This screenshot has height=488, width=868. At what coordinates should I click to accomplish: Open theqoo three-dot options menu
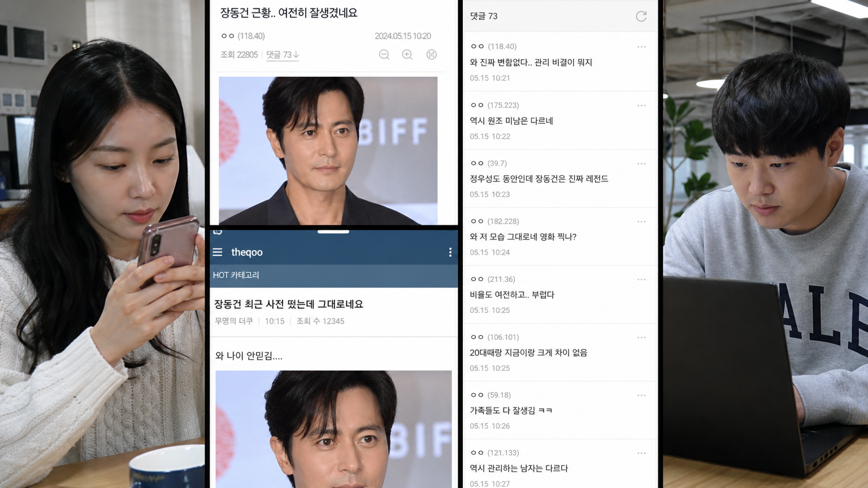pos(450,252)
